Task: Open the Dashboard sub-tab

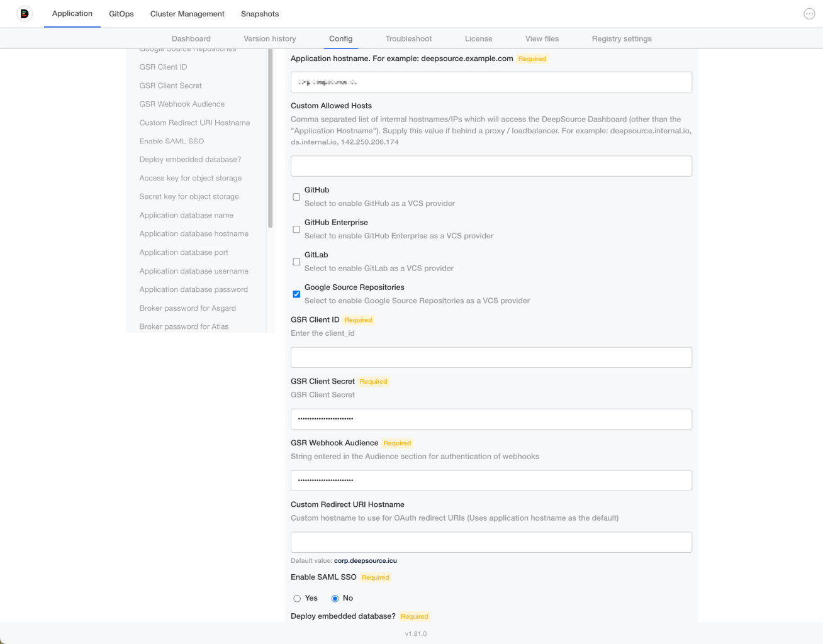Action: tap(191, 38)
